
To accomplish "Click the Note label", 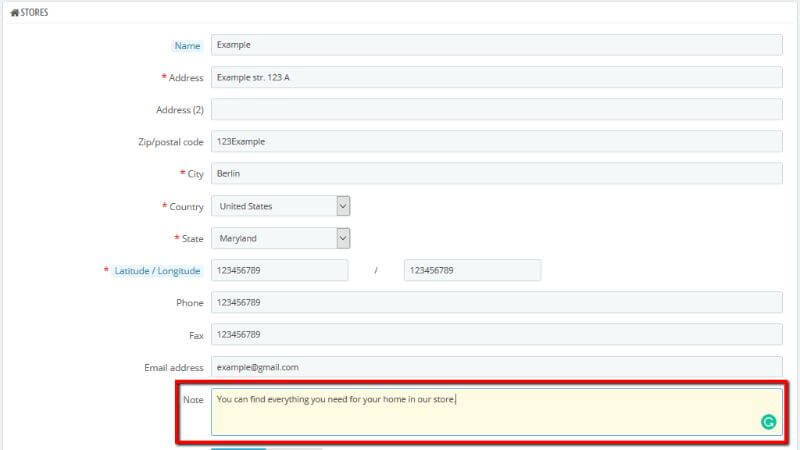I will click(x=193, y=399).
